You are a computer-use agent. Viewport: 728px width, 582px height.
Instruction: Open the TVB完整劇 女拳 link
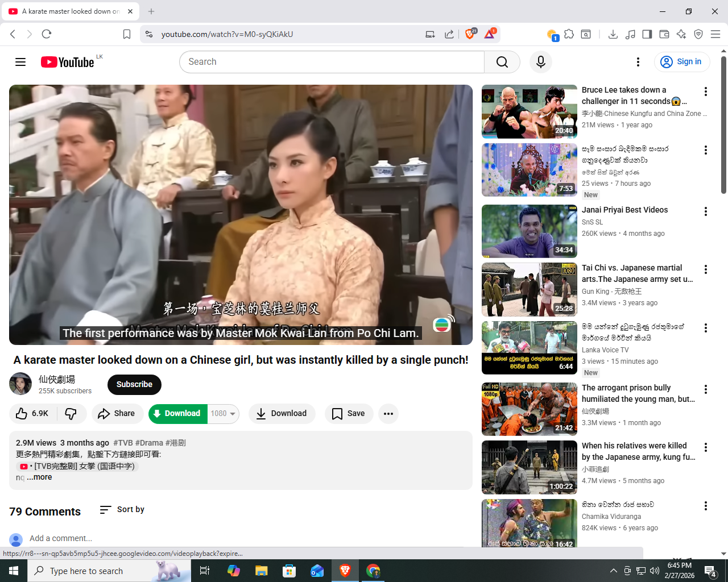click(78, 466)
